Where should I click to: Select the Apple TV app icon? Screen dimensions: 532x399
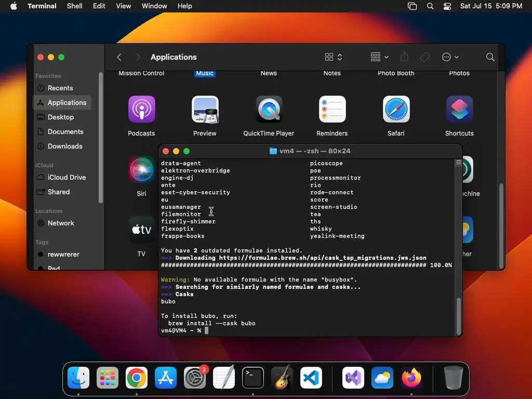tap(141, 230)
